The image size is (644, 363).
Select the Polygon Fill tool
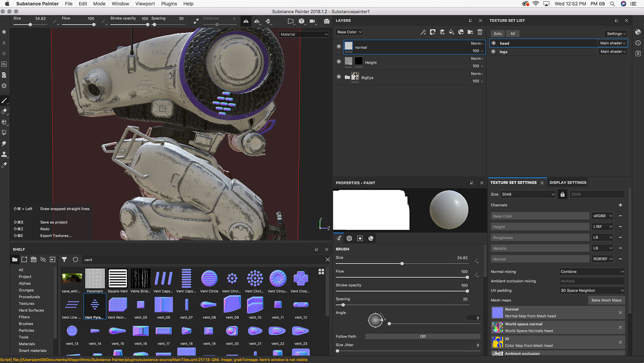point(4,133)
